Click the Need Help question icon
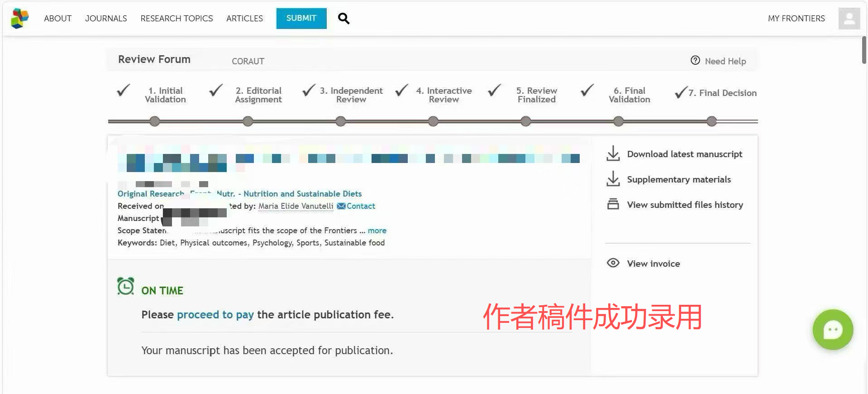 click(x=695, y=60)
